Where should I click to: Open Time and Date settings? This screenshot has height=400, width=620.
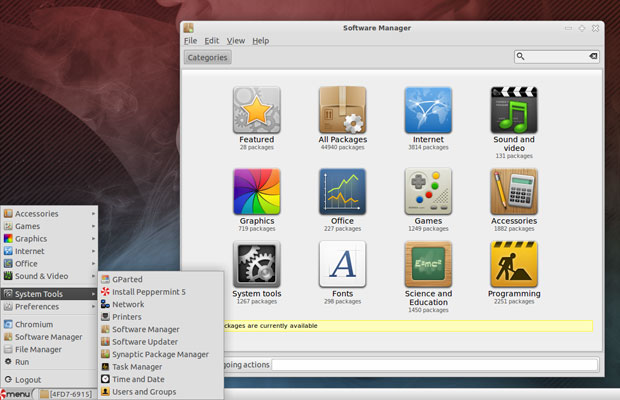pyautogui.click(x=161, y=379)
